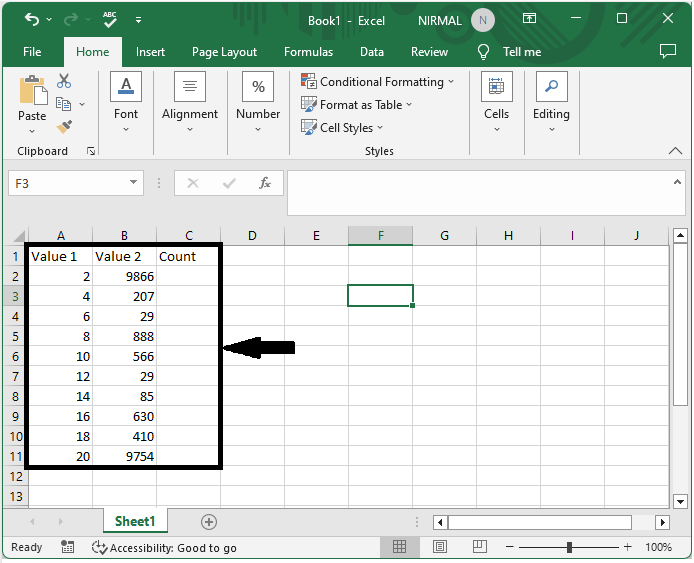The width and height of the screenshot is (694, 563).
Task: Open the File tab
Action: tap(32, 52)
